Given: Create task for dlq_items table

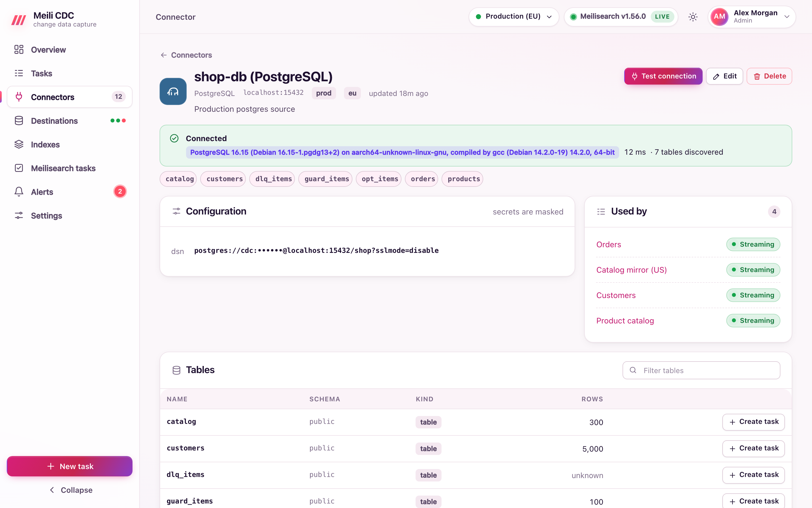Looking at the screenshot, I should coord(753,475).
